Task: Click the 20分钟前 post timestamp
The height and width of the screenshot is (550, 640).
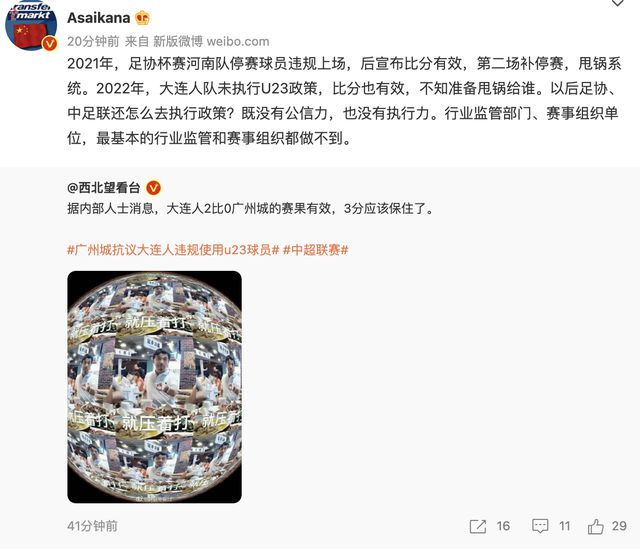Action: 93,41
